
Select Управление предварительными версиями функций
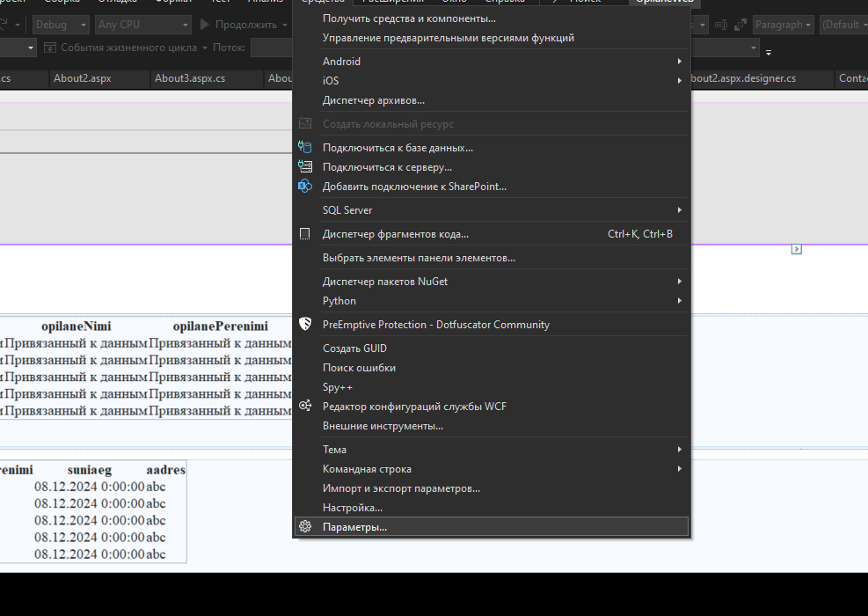[x=492, y=38]
